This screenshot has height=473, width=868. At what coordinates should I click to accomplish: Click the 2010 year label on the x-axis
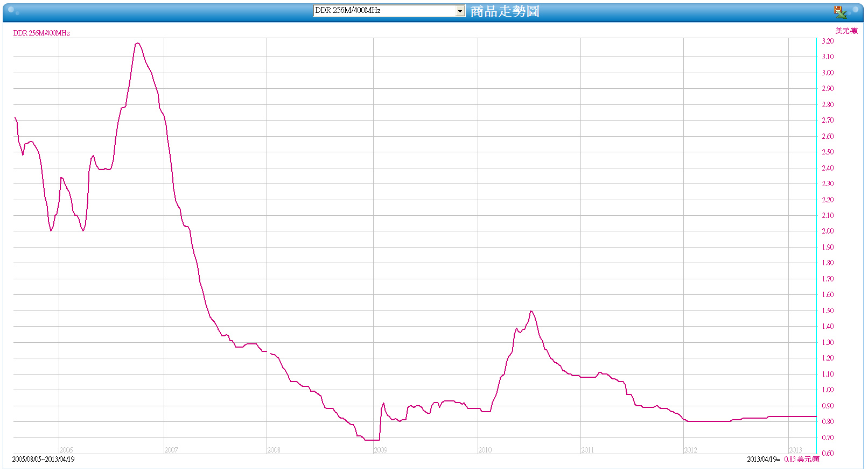[x=485, y=450]
